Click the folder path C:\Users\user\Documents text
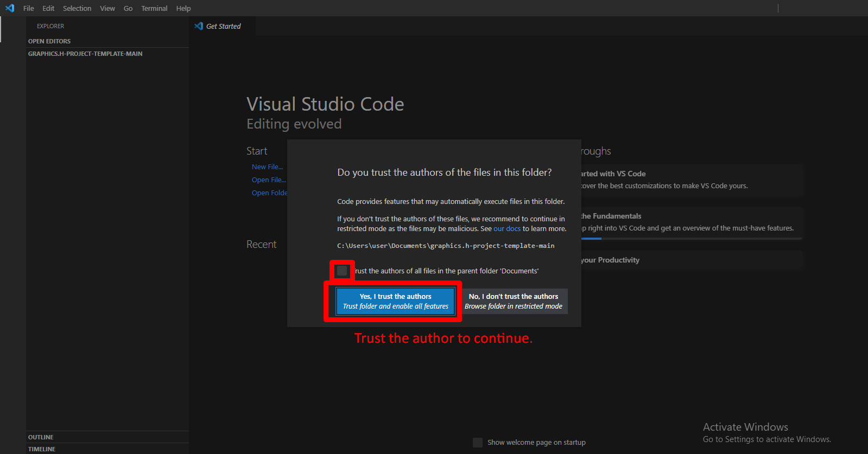This screenshot has width=868, height=454. [446, 246]
